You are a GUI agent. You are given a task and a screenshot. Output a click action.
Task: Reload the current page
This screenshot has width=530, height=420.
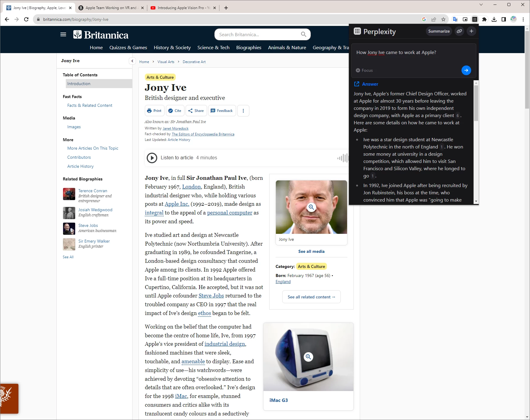pyautogui.click(x=26, y=19)
